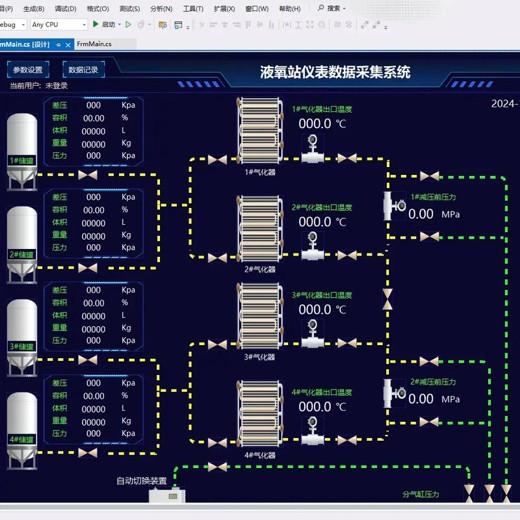Select the 4#气化器 vaporizer graphic
This screenshot has height=520, width=520.
tap(260, 413)
